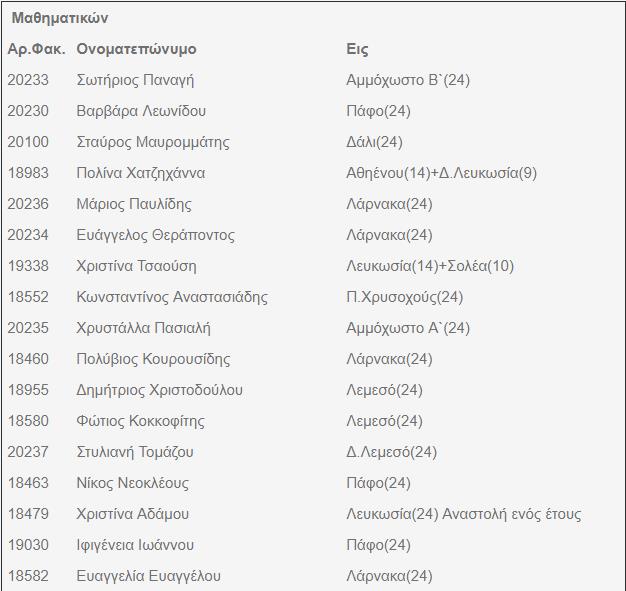This screenshot has height=591, width=626.
Task: Select the name Ευαγγελία Ευαγγέλου
Action: [148, 576]
